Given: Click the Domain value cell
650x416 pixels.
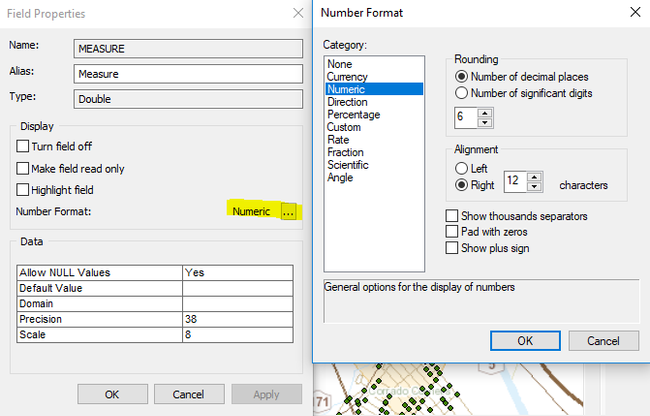Looking at the screenshot, I should (237, 303).
